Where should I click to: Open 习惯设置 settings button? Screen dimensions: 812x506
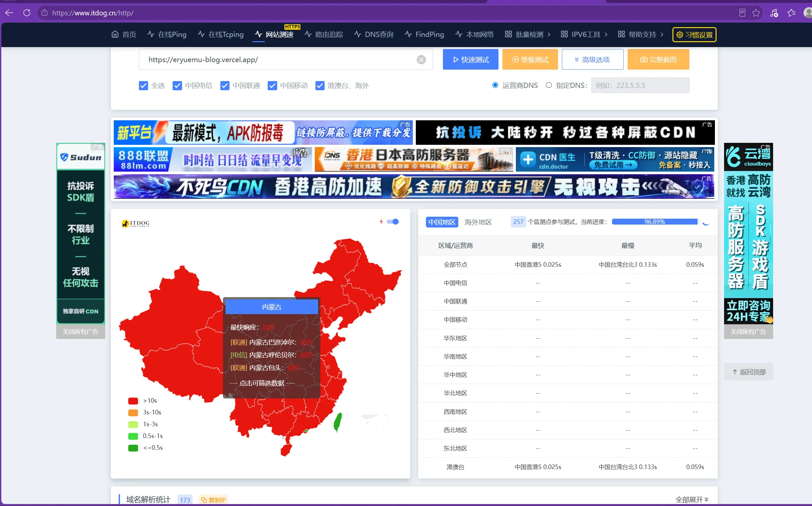[x=694, y=34]
